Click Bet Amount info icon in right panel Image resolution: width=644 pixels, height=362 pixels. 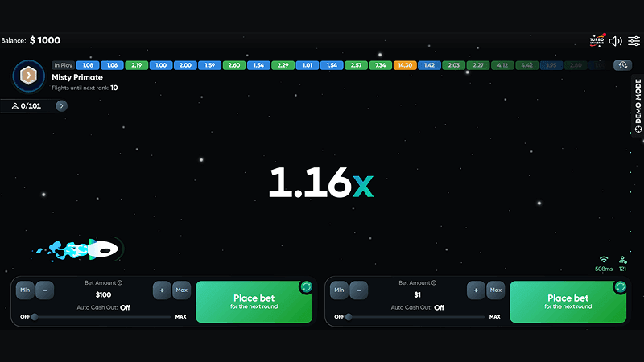pos(434,283)
